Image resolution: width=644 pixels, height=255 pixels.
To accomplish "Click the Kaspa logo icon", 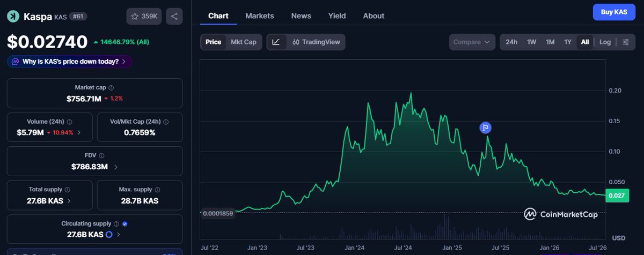I will click(x=12, y=17).
